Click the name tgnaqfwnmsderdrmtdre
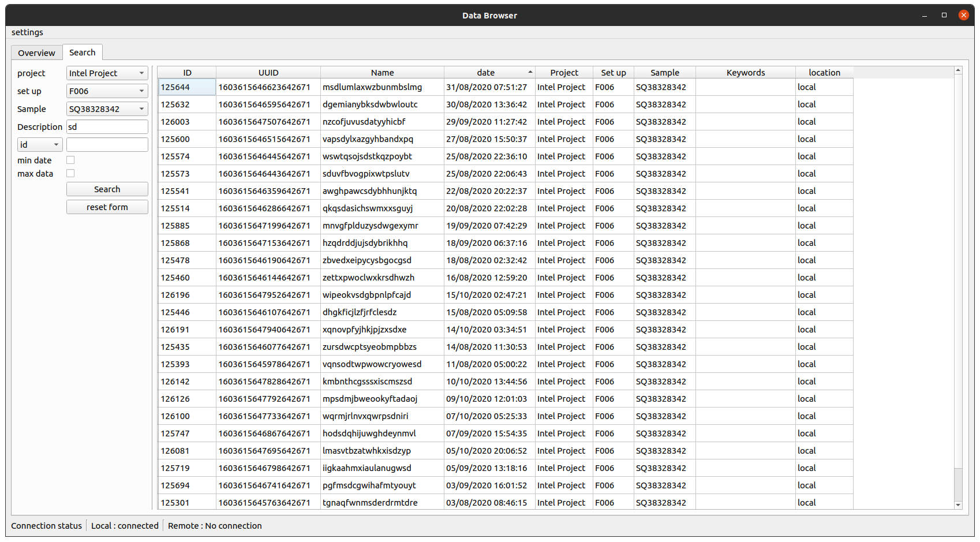Image resolution: width=980 pixels, height=542 pixels. tap(382, 503)
